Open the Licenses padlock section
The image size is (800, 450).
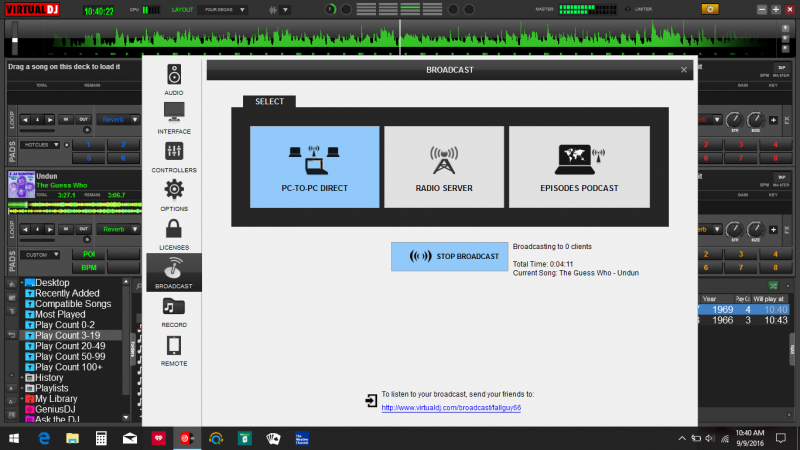click(173, 233)
